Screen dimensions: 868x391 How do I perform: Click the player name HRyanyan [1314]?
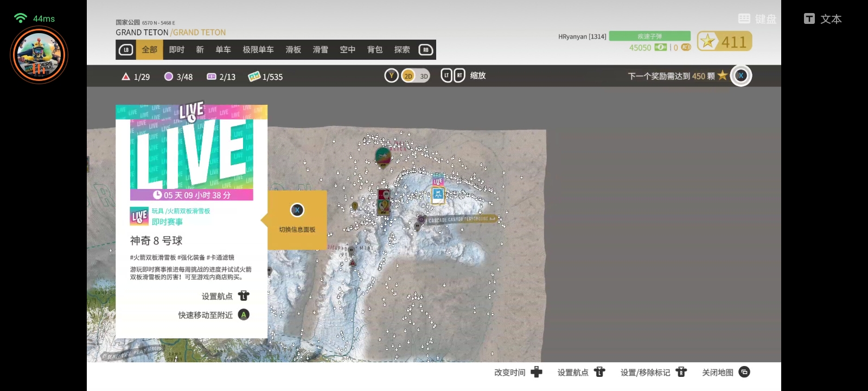(582, 36)
